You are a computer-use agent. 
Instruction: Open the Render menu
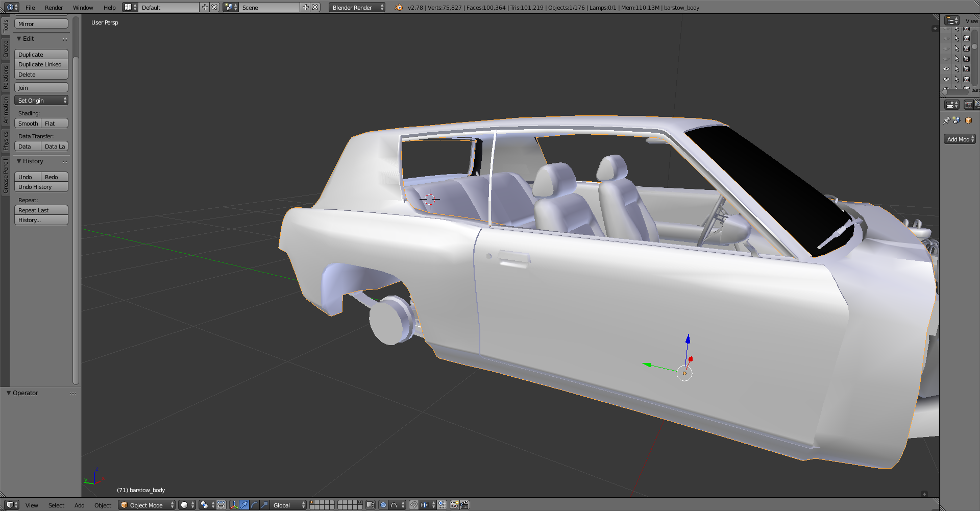tap(54, 7)
